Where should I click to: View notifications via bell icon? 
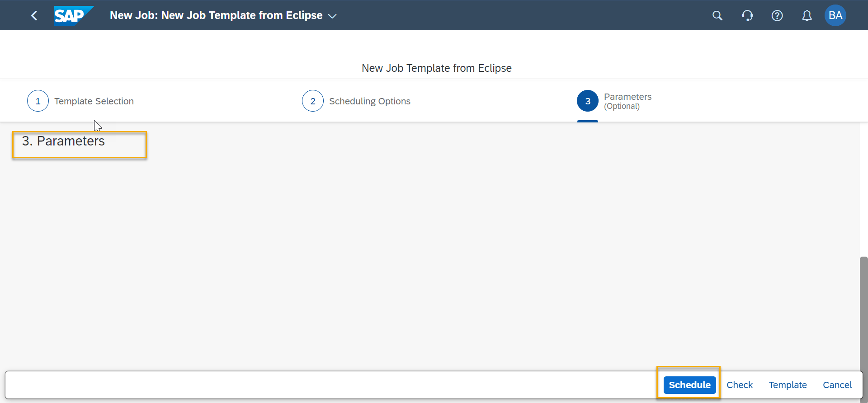pyautogui.click(x=807, y=15)
